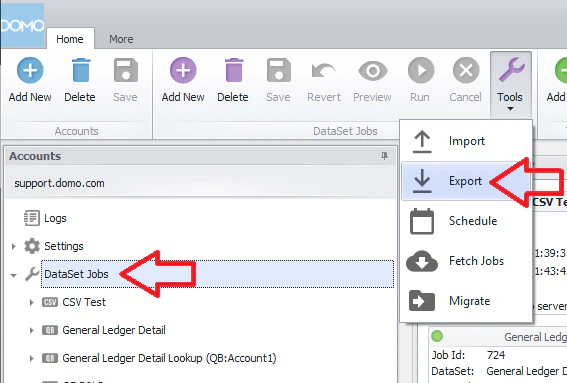Expand the CSV Test node

[31, 302]
